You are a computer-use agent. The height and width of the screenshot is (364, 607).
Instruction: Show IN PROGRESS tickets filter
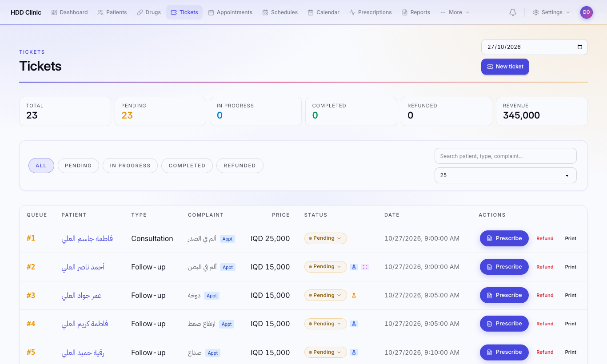pos(130,166)
